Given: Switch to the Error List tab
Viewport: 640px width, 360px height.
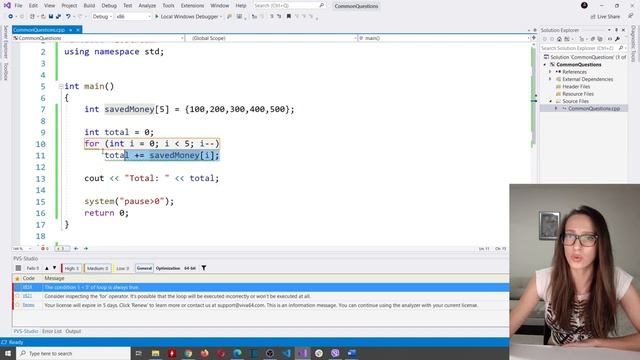Looking at the screenshot, I should pyautogui.click(x=52, y=331).
